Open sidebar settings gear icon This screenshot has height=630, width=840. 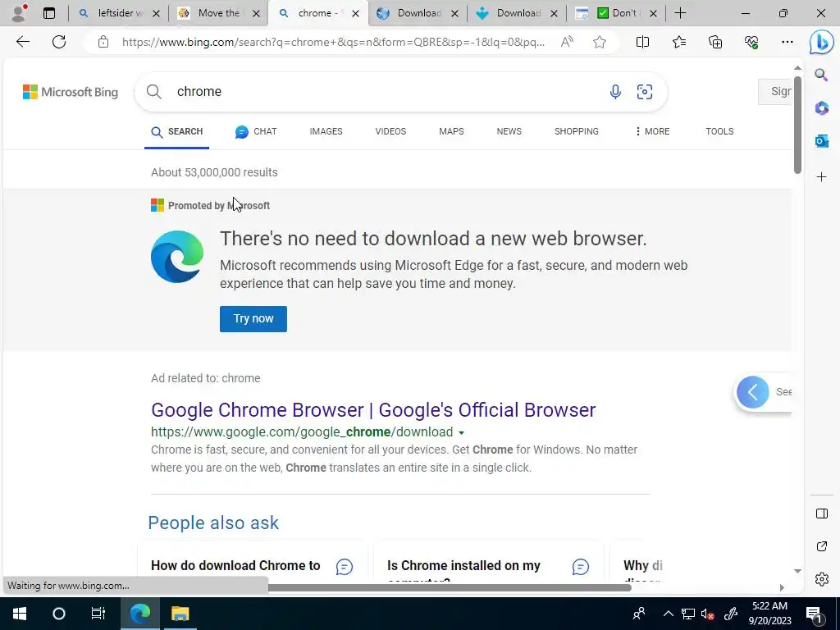click(822, 579)
